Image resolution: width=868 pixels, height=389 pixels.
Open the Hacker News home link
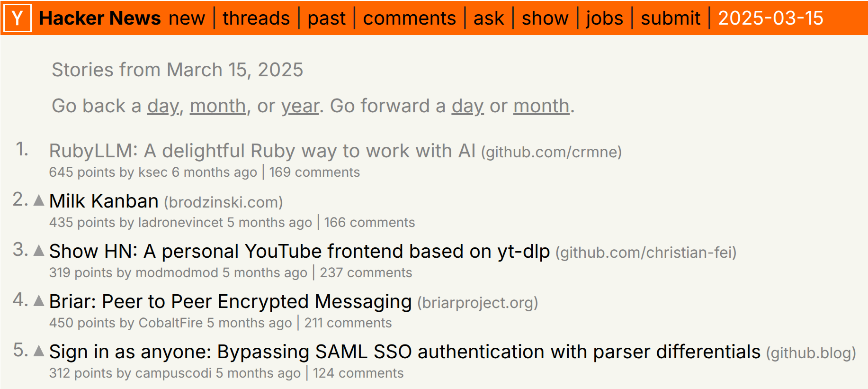(100, 18)
